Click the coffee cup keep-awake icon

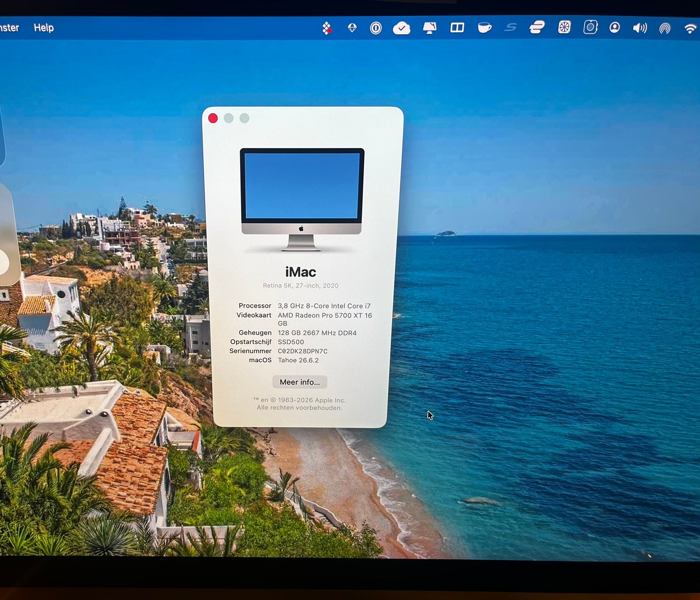[484, 28]
